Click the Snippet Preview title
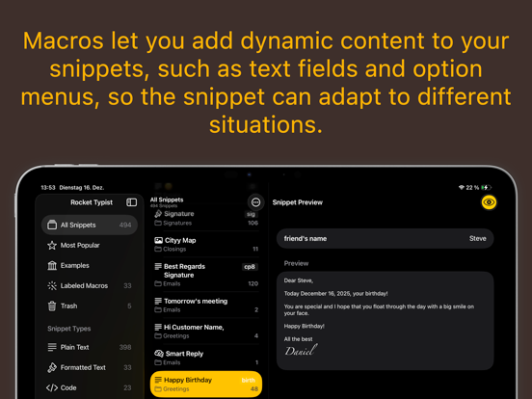 [x=297, y=202]
